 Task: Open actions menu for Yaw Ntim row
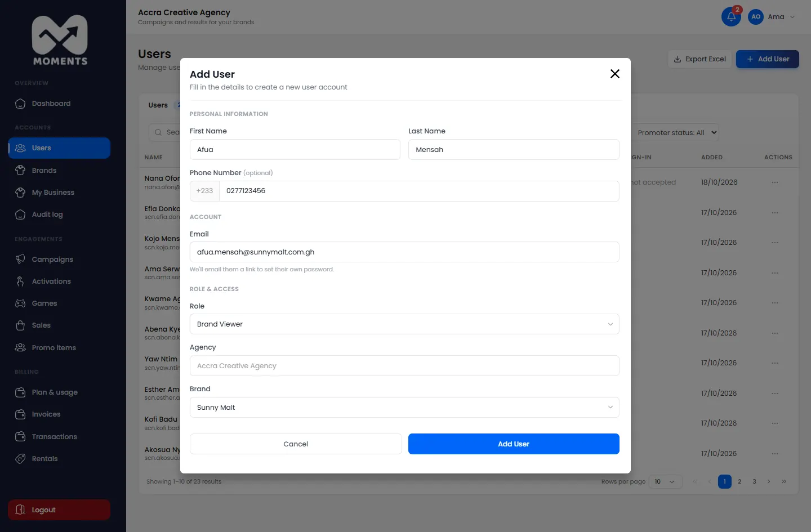coord(775,363)
